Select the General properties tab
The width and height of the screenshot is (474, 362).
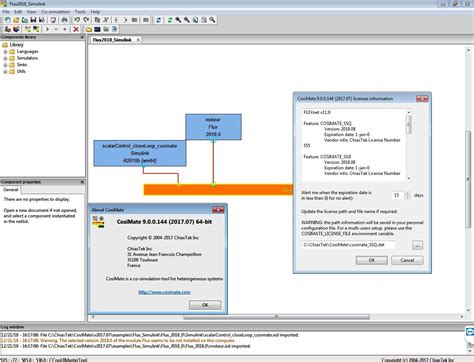pyautogui.click(x=11, y=190)
